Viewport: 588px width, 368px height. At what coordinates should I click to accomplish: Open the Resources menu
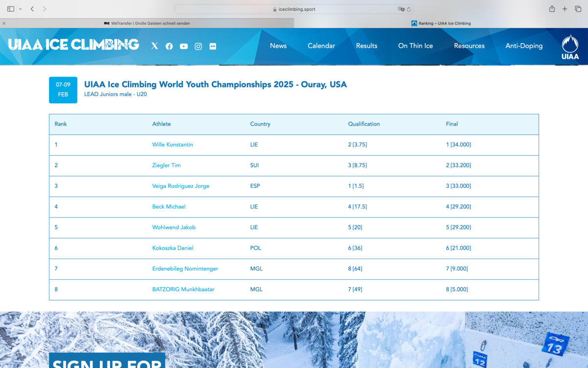pyautogui.click(x=469, y=46)
